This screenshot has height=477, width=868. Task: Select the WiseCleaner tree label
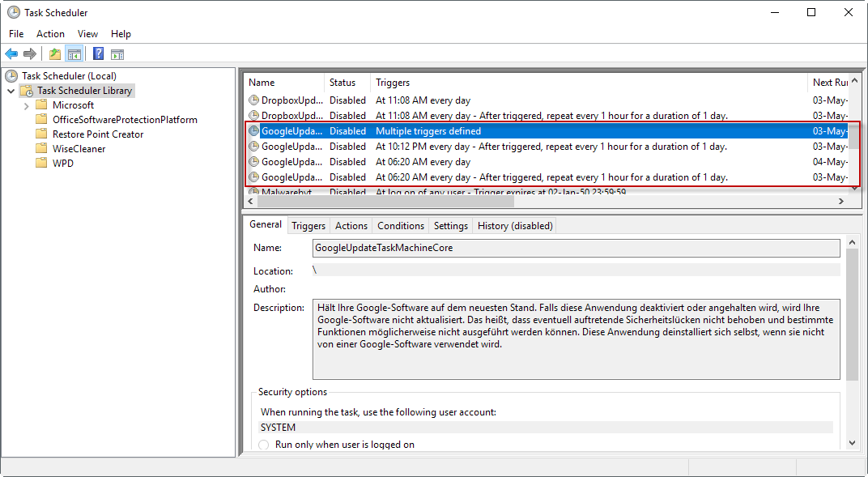[x=79, y=148]
